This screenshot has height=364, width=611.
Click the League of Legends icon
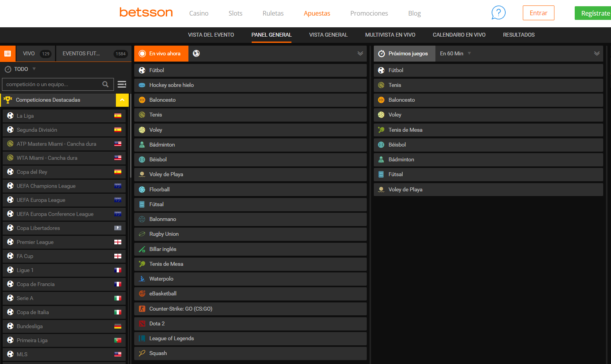pos(142,338)
